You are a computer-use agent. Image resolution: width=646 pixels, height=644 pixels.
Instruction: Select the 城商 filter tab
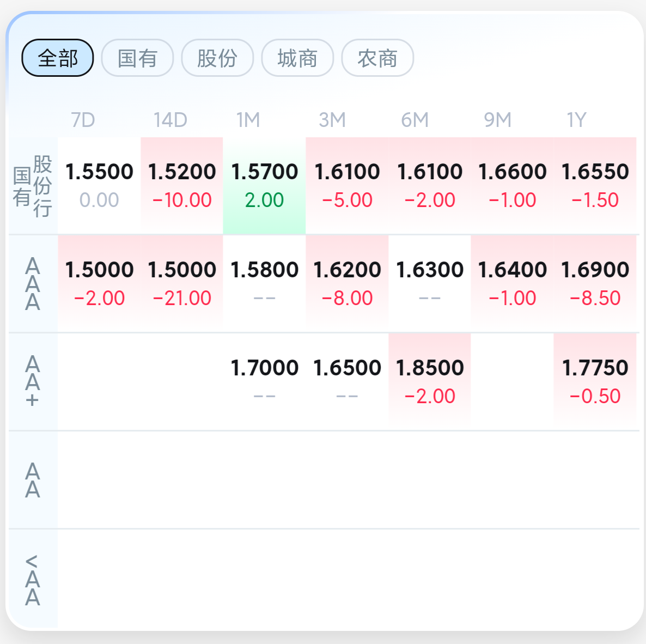tap(297, 58)
